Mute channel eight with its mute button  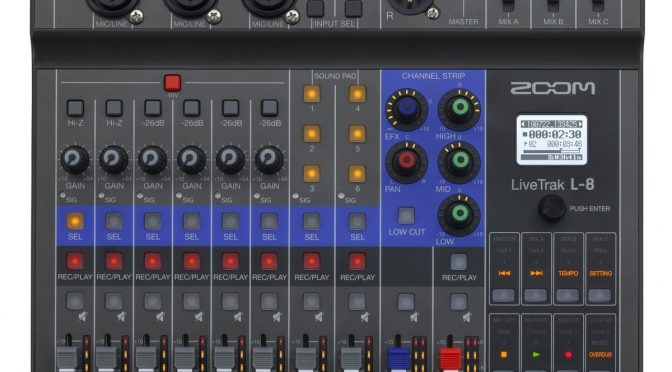(x=357, y=301)
